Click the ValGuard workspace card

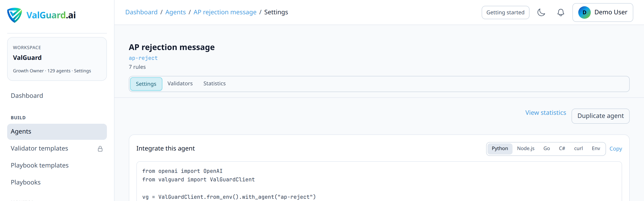click(57, 59)
